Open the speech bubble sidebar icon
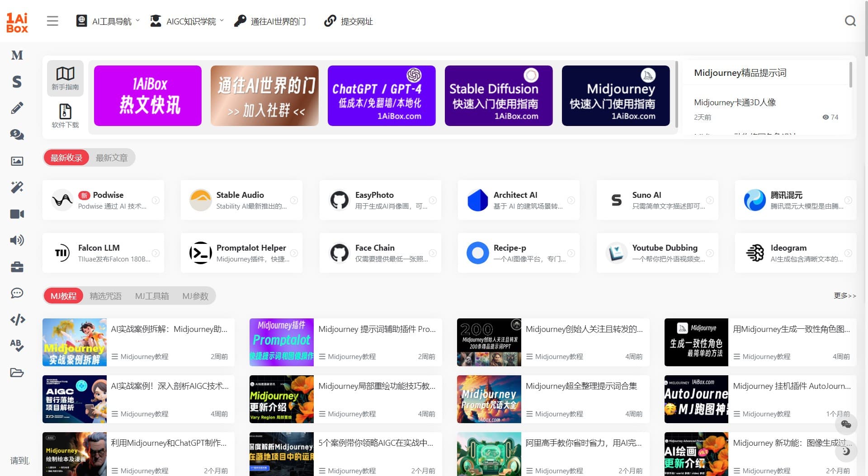The width and height of the screenshot is (868, 476). (17, 293)
